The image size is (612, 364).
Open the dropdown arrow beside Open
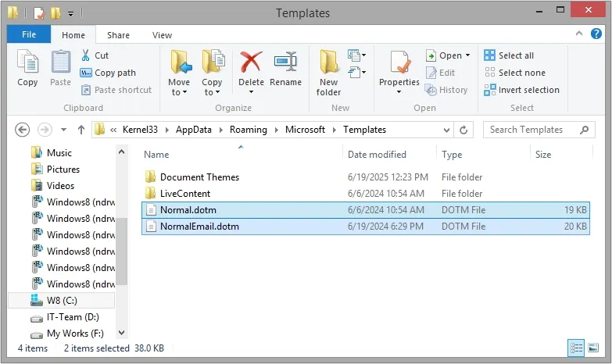(467, 55)
